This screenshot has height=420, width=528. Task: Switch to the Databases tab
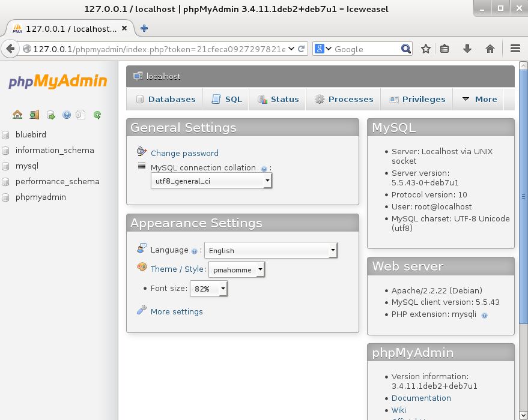tap(165, 99)
